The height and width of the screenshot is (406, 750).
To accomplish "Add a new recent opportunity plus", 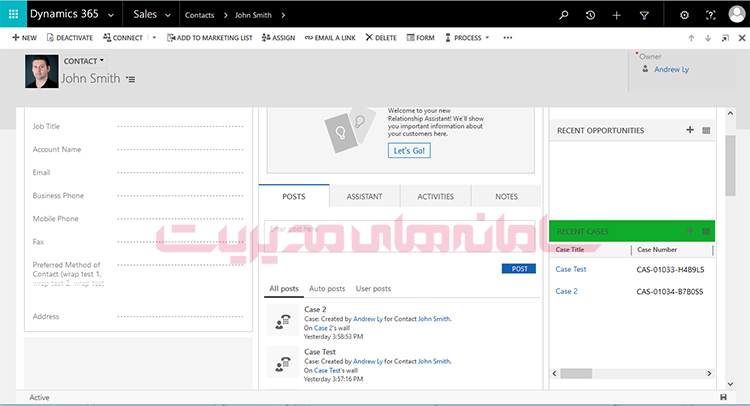I will coord(690,130).
